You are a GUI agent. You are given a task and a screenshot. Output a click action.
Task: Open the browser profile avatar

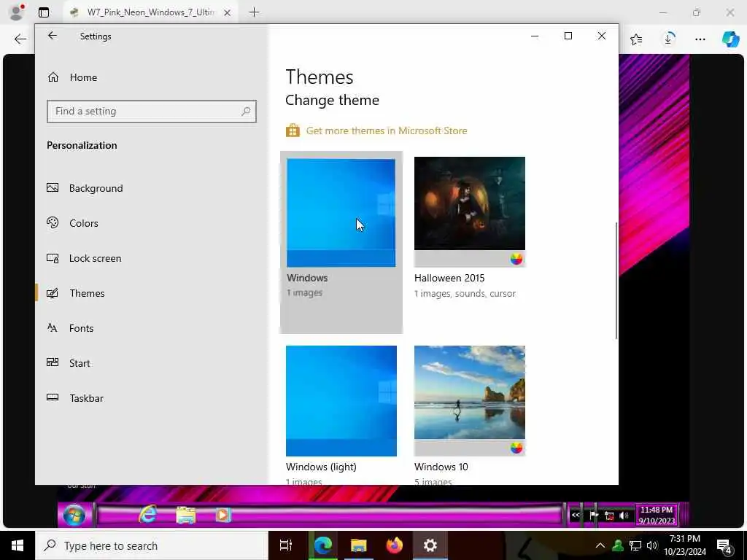click(x=17, y=12)
